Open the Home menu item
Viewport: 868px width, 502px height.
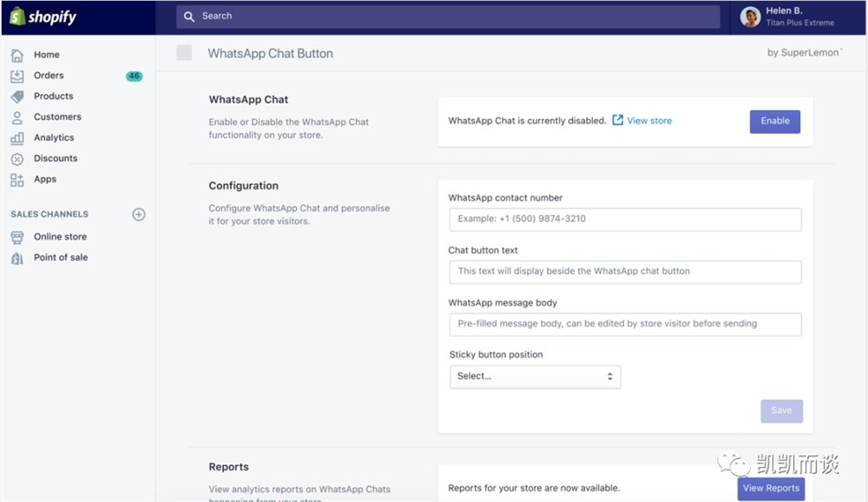pos(47,55)
